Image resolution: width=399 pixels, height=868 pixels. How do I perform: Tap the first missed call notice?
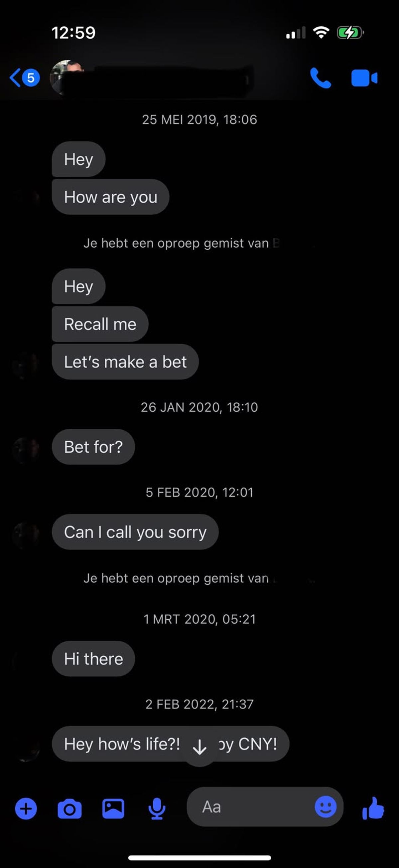click(x=182, y=243)
